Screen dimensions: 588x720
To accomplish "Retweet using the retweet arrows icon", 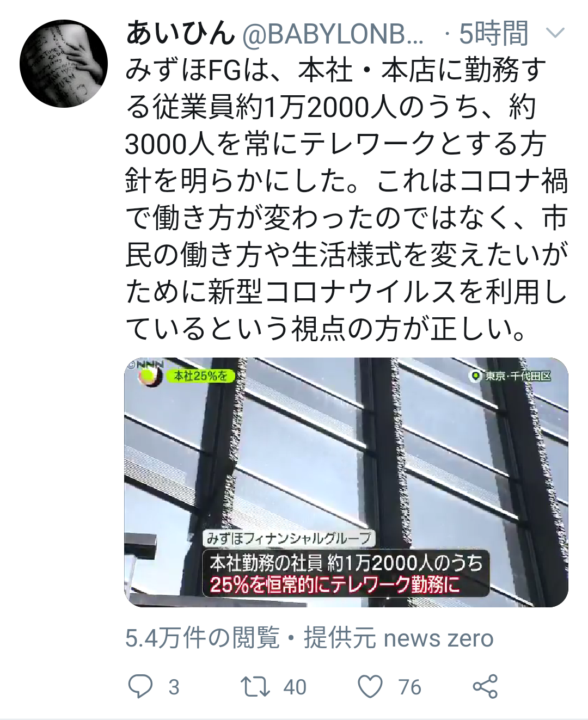I will [256, 687].
